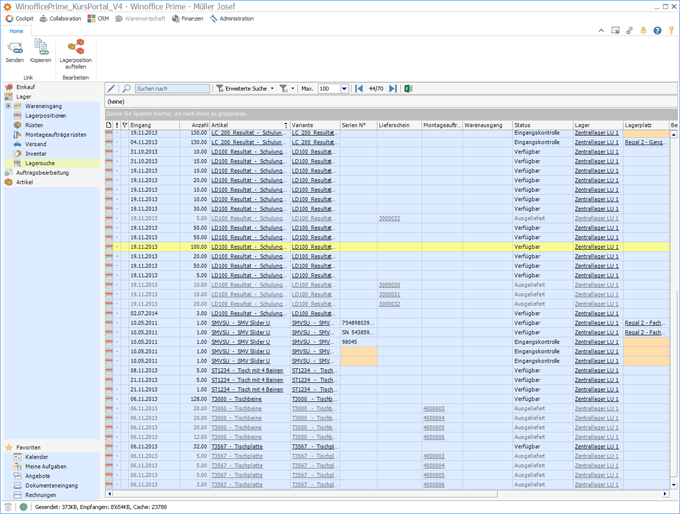Click Lagerposition aufteilen ribbon icon

coord(76,47)
